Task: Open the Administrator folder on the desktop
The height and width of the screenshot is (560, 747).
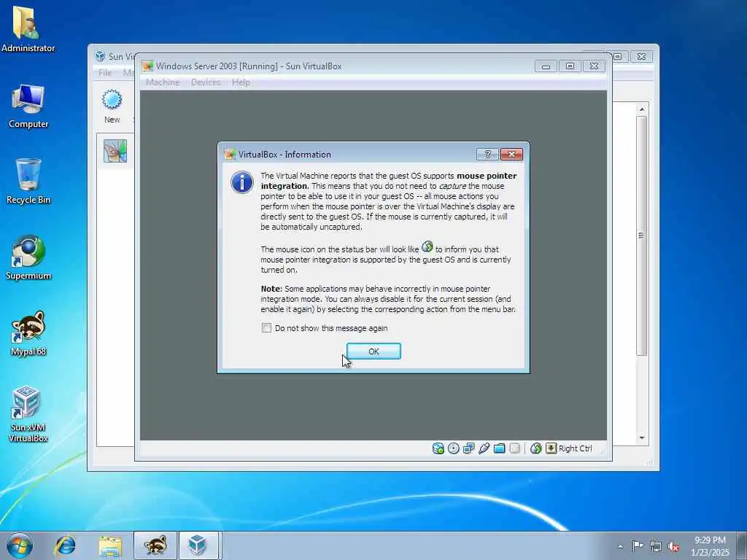Action: [x=28, y=28]
